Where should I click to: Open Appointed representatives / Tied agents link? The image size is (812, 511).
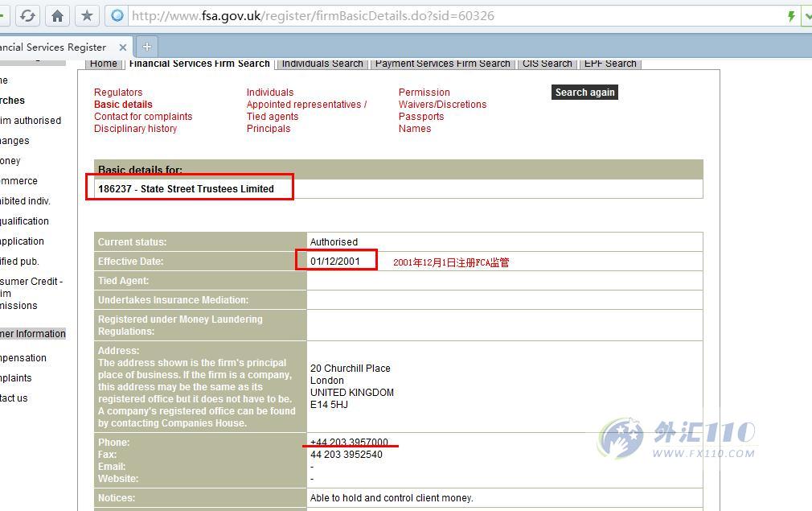(x=306, y=110)
